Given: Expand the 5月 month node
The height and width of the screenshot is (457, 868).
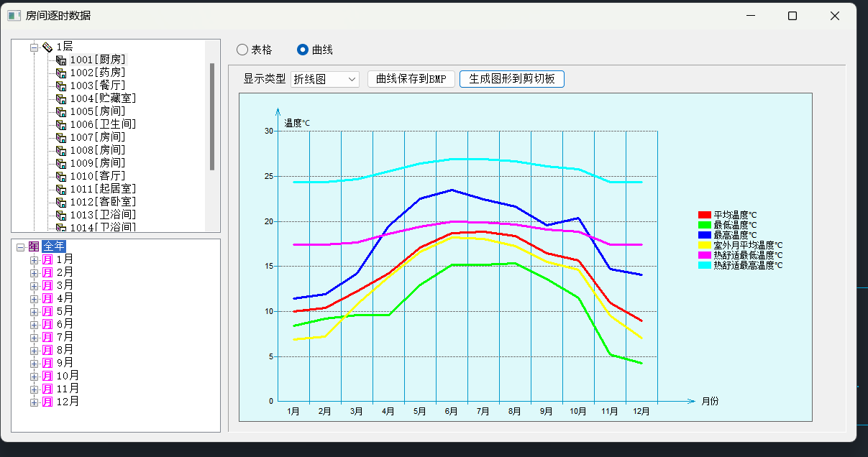Looking at the screenshot, I should 34,311.
